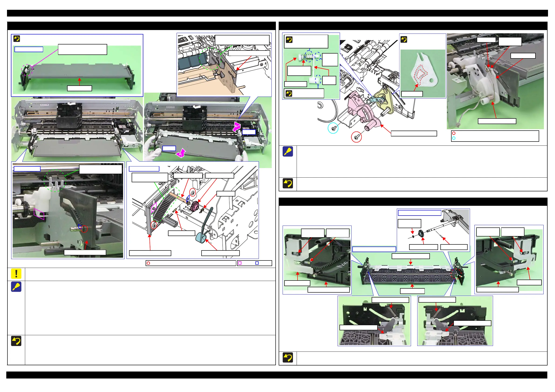Click the blue checkpoint icon in the upper-right section
The width and height of the screenshot is (555, 392).
tap(288, 152)
